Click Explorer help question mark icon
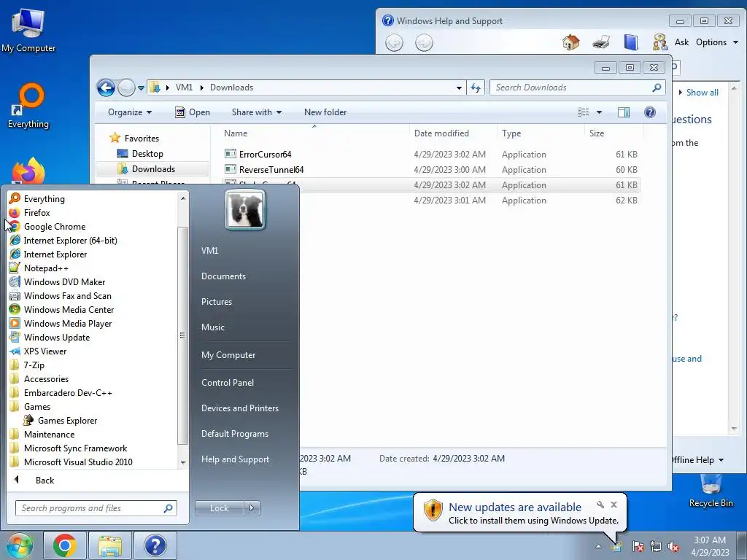This screenshot has height=560, width=747. tap(650, 112)
